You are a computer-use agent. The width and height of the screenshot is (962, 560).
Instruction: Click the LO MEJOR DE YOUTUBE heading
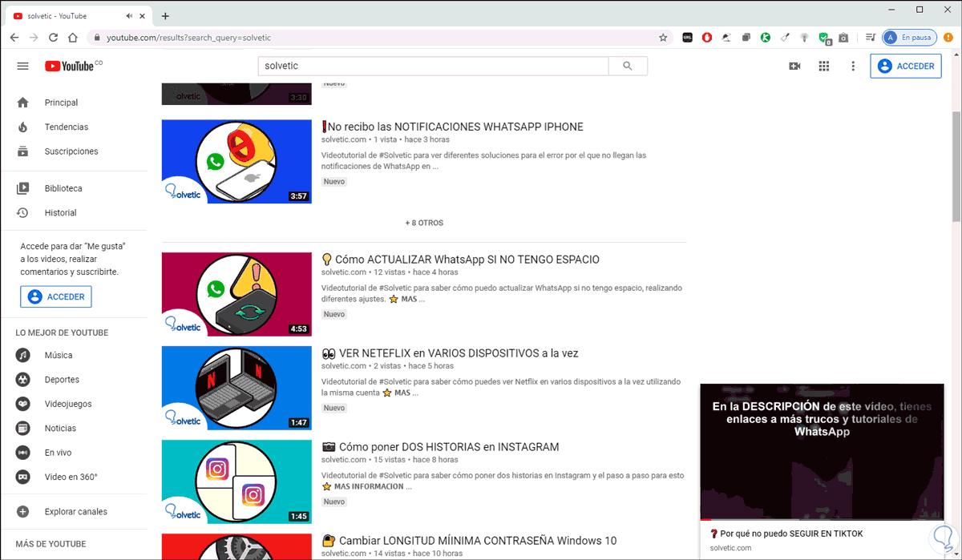click(x=62, y=332)
